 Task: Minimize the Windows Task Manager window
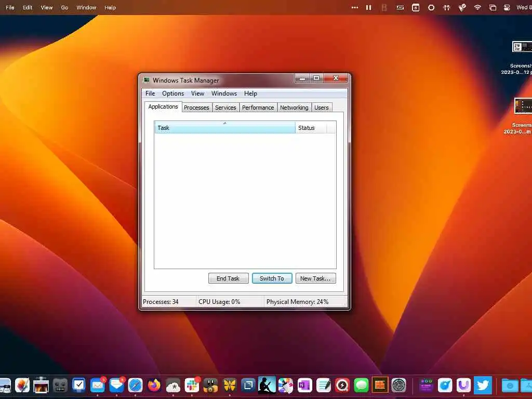pyautogui.click(x=302, y=78)
